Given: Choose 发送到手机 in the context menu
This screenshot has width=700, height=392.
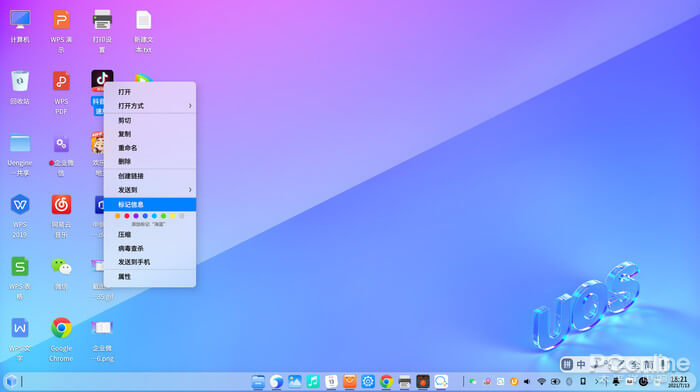Looking at the screenshot, I should click(x=150, y=262).
